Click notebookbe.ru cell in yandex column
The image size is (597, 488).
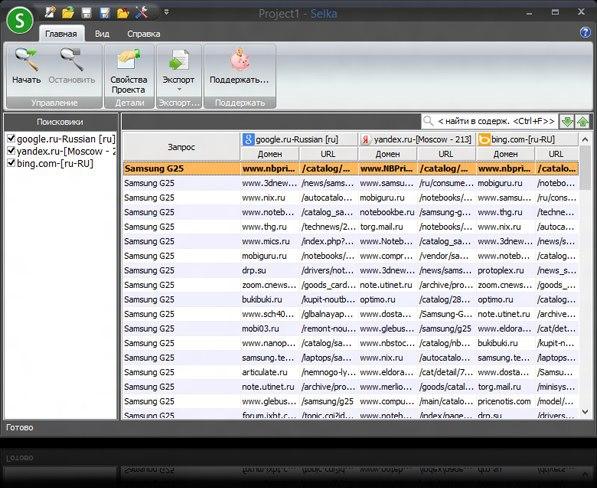(388, 212)
